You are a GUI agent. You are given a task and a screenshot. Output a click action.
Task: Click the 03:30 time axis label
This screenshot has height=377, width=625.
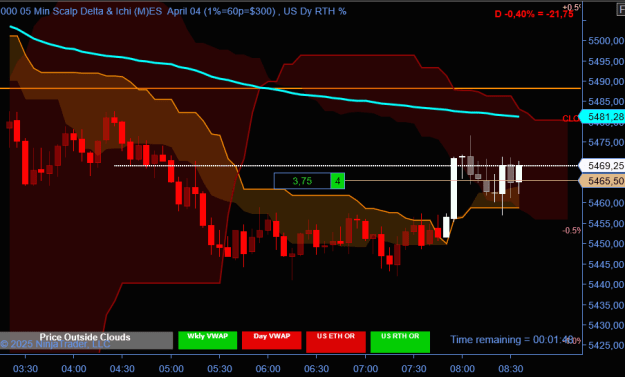pos(25,369)
